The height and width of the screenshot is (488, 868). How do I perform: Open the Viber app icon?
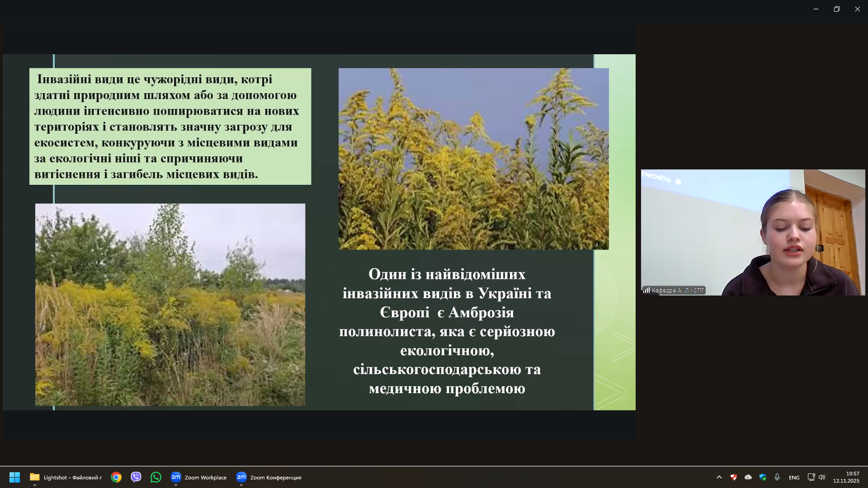click(136, 477)
